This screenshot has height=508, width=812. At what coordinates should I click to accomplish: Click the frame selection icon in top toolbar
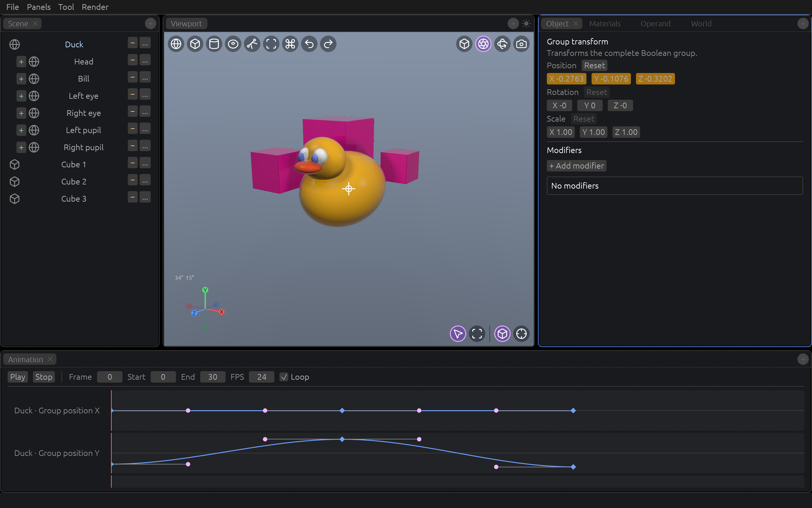(271, 44)
